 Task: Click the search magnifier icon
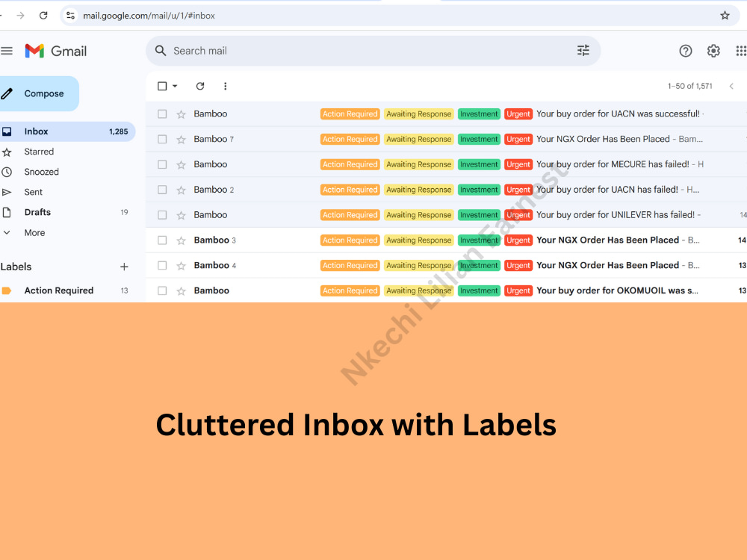pos(161,51)
